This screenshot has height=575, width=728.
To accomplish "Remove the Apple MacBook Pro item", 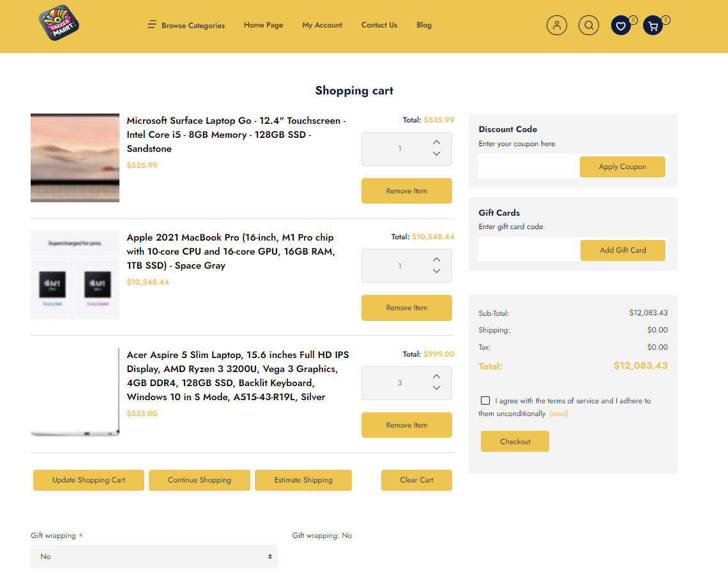I will [x=407, y=308].
